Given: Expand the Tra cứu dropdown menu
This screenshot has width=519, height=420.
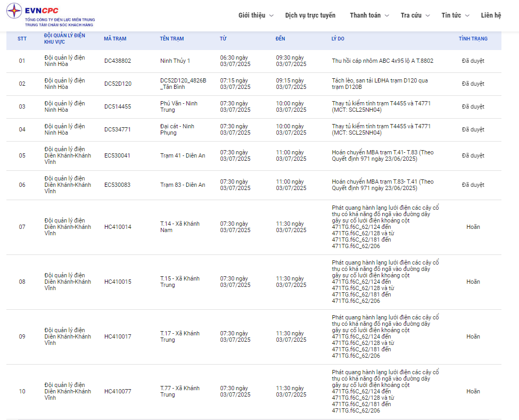Looking at the screenshot, I should (415, 15).
